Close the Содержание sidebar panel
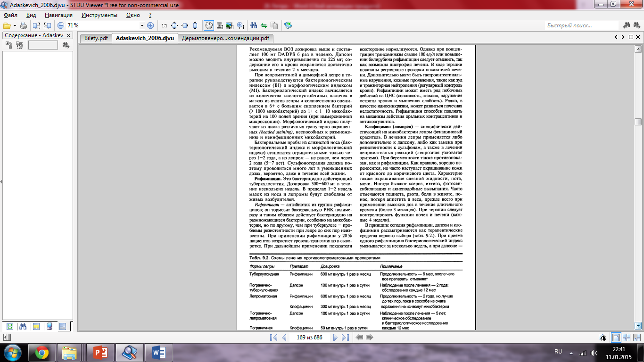 pyautogui.click(x=68, y=36)
